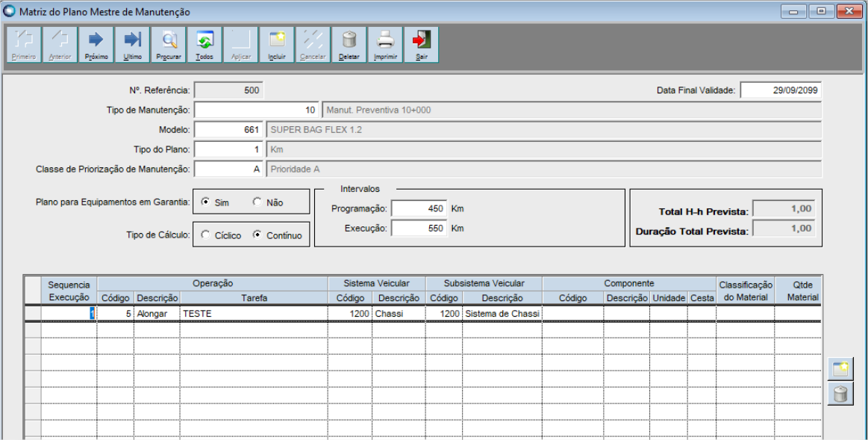Click the TESTE task cell
Viewport: 868px width, 440px height.
[x=254, y=313]
